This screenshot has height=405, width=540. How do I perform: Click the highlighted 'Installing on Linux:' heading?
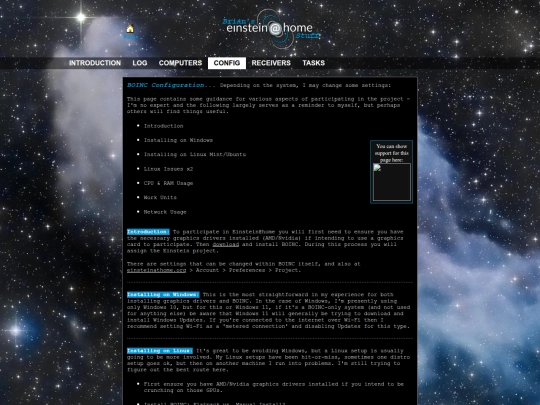[160, 351]
